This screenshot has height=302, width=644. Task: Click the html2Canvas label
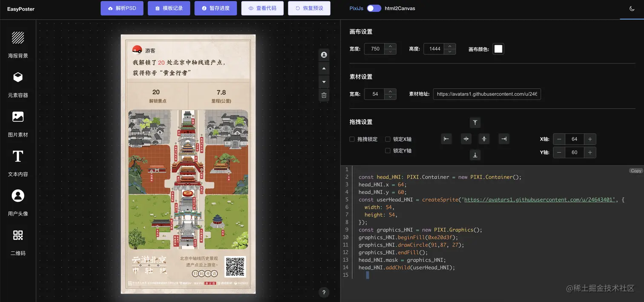(400, 8)
